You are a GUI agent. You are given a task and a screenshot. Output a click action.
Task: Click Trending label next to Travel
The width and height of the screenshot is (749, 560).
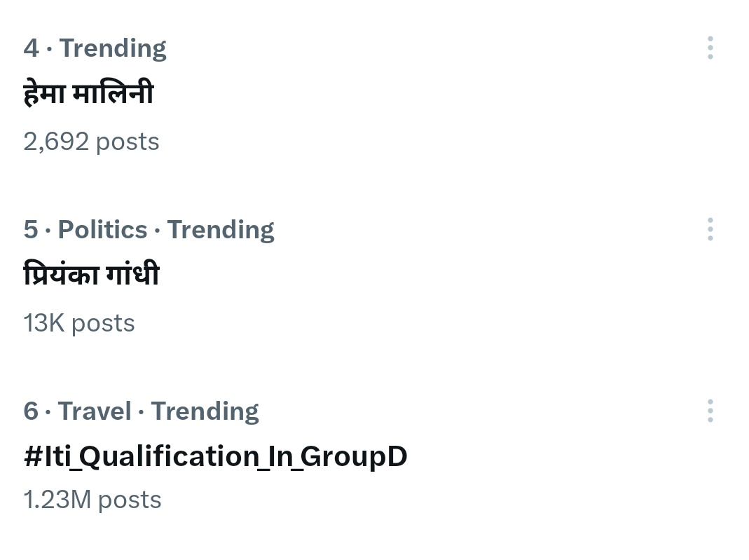tap(205, 412)
